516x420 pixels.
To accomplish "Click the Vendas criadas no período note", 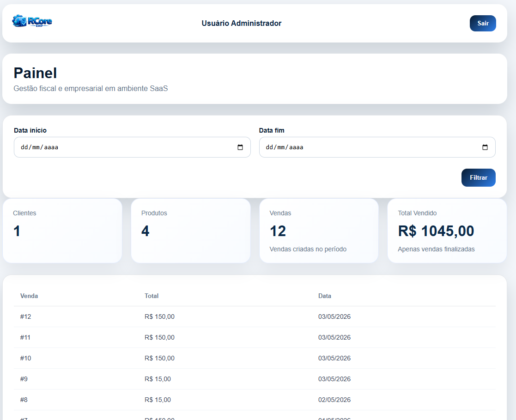I will click(308, 249).
